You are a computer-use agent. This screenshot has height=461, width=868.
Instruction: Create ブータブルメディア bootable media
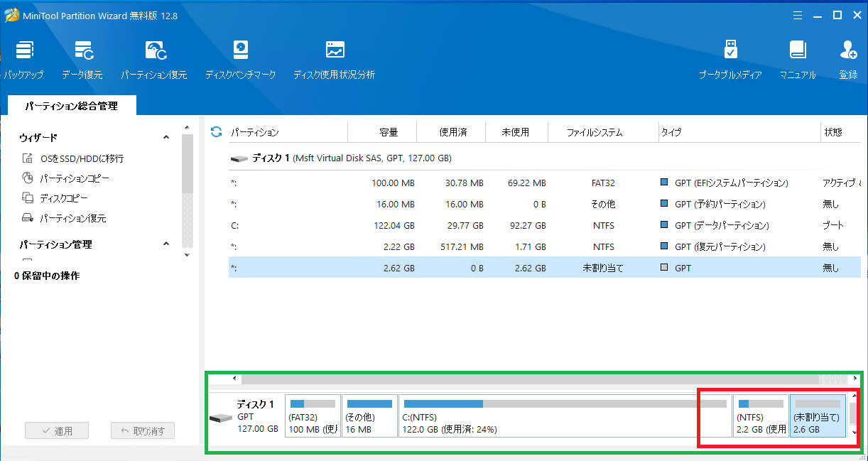pyautogui.click(x=730, y=60)
